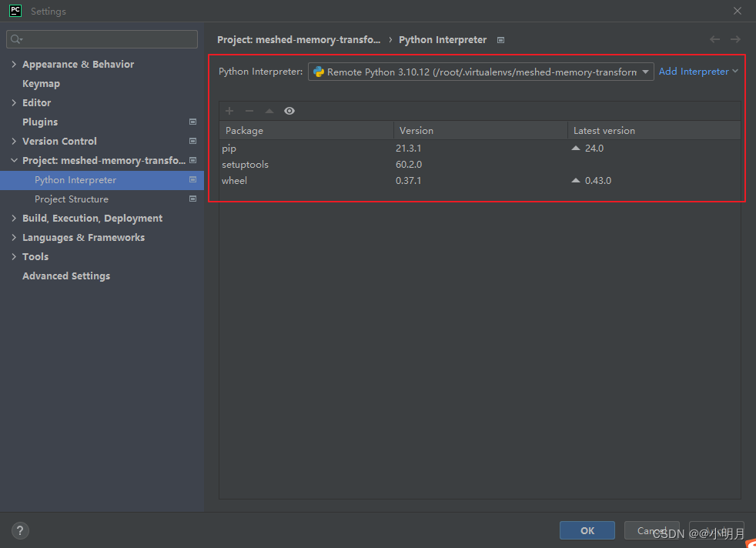Click the Cancel button

coord(652,530)
